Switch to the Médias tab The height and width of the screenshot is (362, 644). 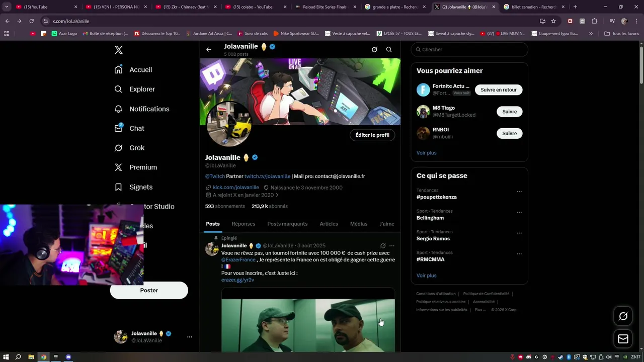pos(359,224)
